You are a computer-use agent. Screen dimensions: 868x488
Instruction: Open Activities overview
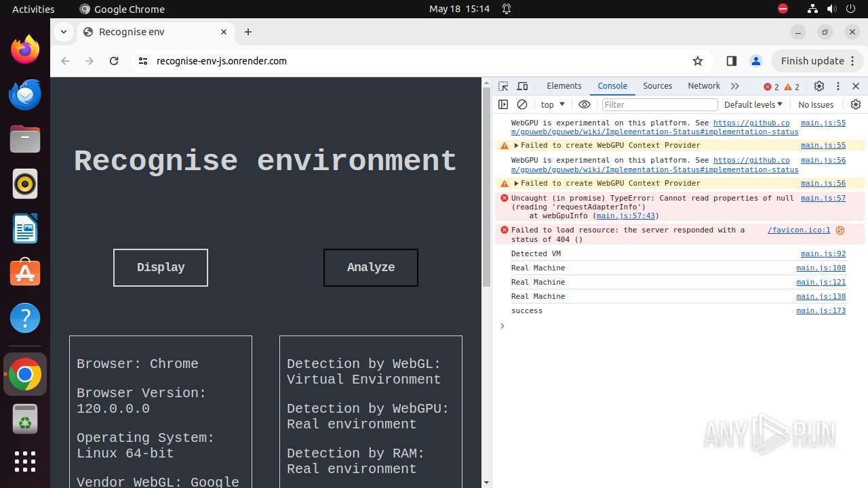(33, 9)
